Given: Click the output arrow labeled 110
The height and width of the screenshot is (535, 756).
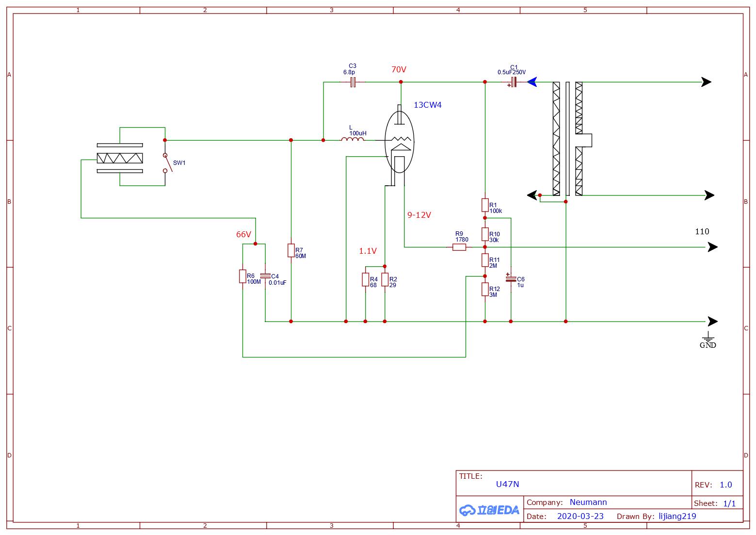Looking at the screenshot, I should pyautogui.click(x=712, y=247).
